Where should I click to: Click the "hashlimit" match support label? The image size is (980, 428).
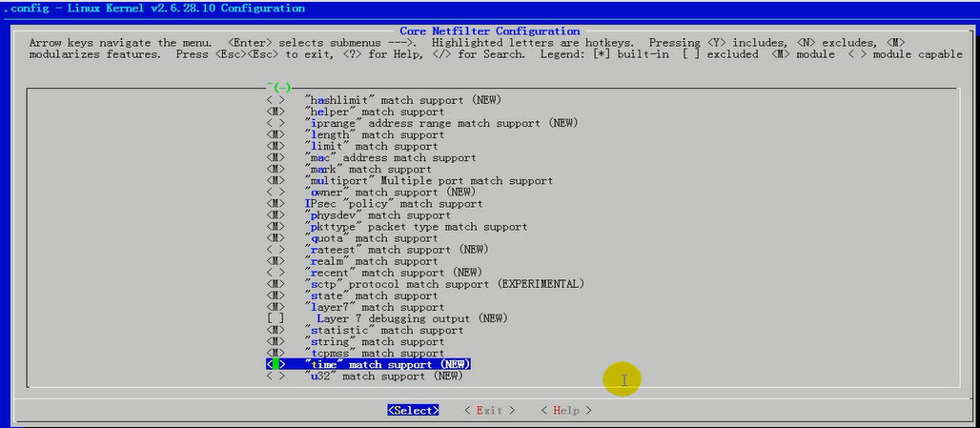(403, 100)
